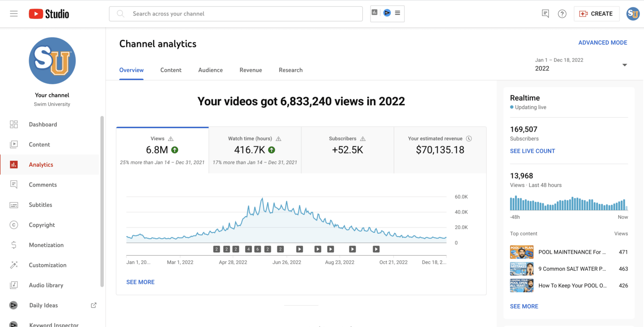
Task: Click the Realtime 48-hour bar chart
Action: (x=569, y=204)
